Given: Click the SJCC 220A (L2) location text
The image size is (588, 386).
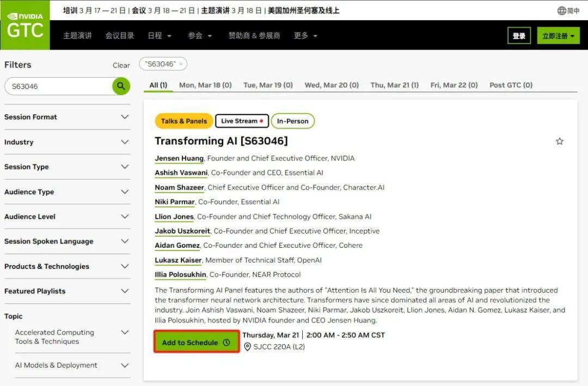Looking at the screenshot, I should 279,347.
